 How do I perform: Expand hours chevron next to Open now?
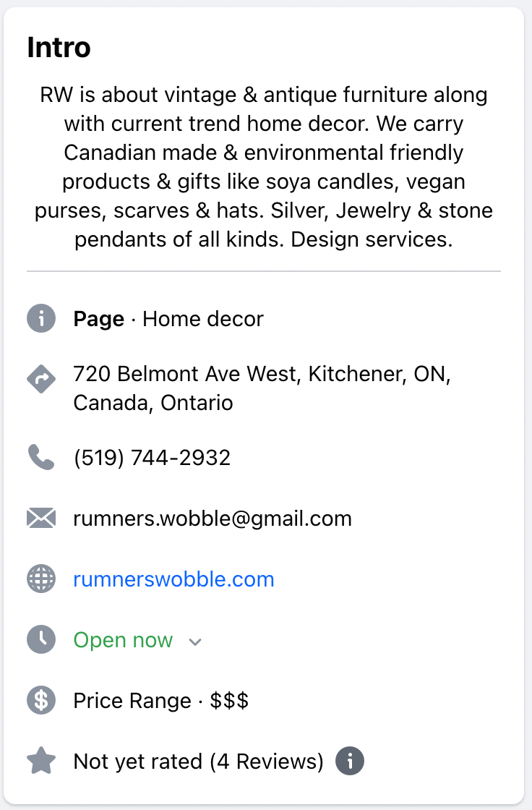point(194,641)
